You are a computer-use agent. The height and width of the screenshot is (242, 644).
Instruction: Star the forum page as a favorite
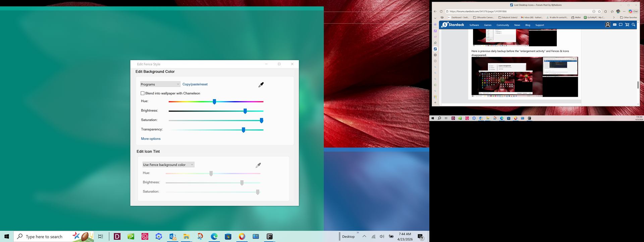tap(599, 11)
